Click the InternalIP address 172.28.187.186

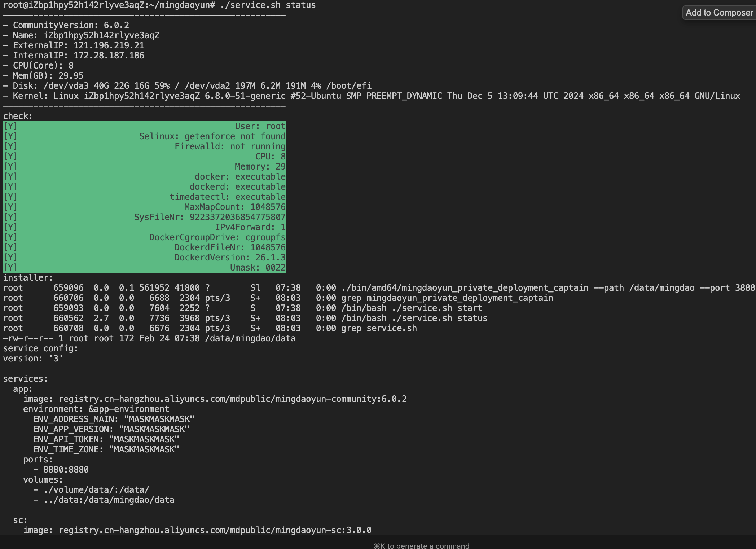(109, 56)
